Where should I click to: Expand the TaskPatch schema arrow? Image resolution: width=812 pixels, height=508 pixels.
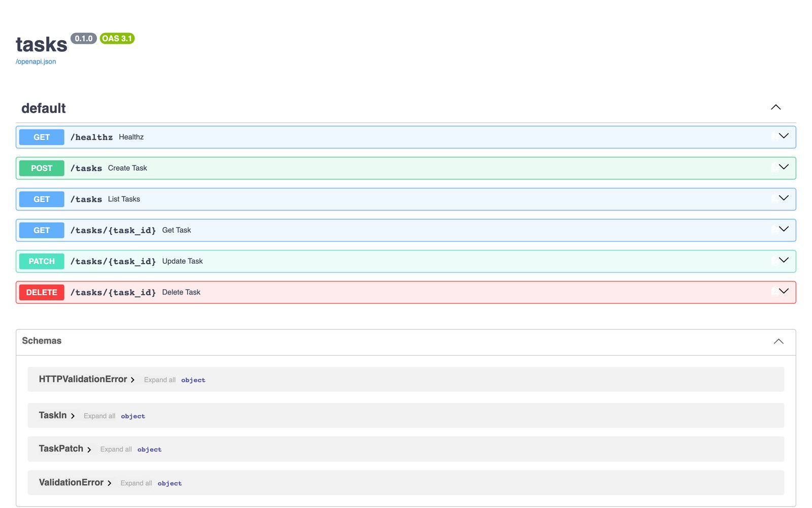click(89, 450)
